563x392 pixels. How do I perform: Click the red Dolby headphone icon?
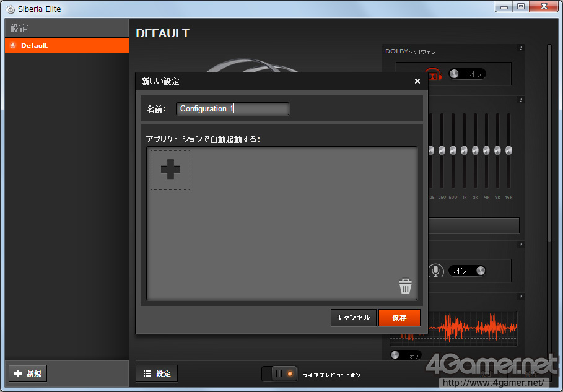click(x=434, y=74)
